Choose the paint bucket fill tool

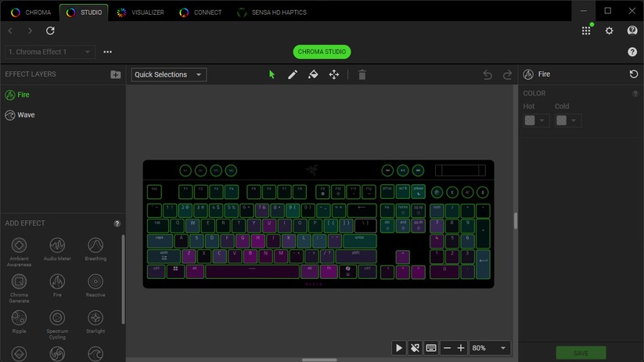(x=313, y=74)
